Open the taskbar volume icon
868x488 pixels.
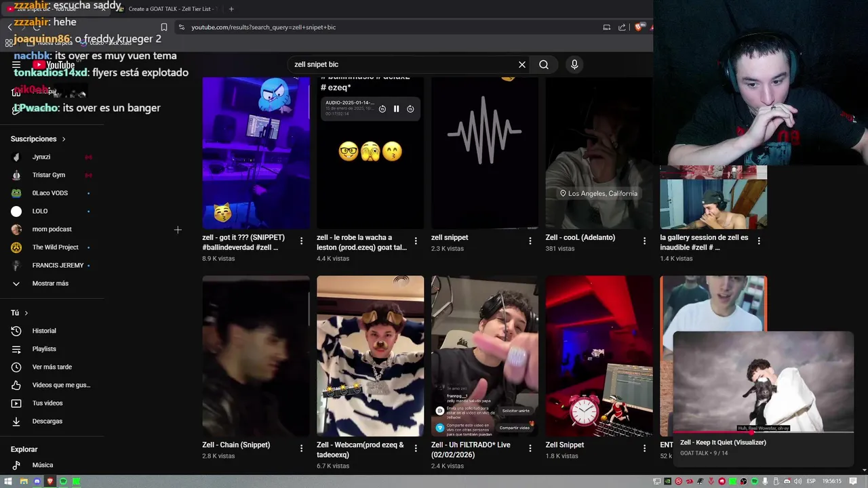click(797, 481)
